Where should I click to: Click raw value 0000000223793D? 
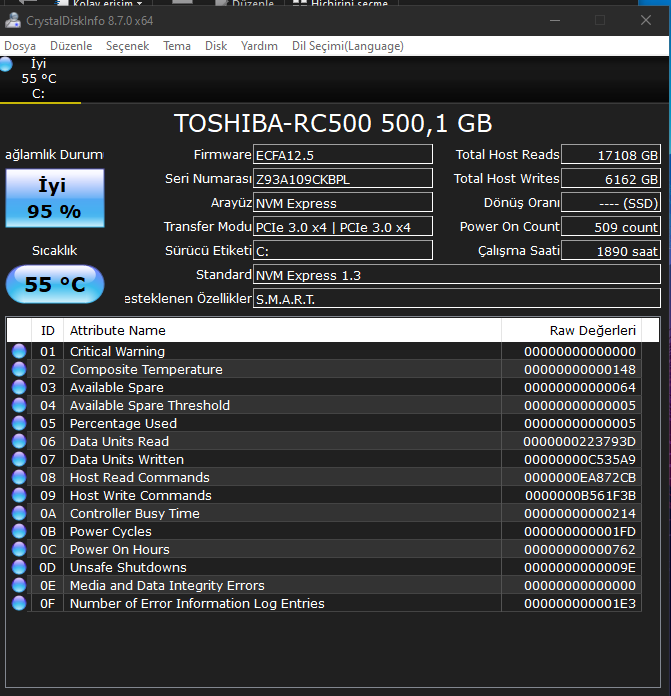coord(580,442)
